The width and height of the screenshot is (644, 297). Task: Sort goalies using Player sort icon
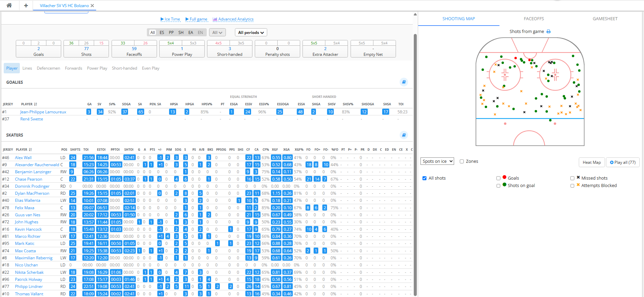(36, 104)
